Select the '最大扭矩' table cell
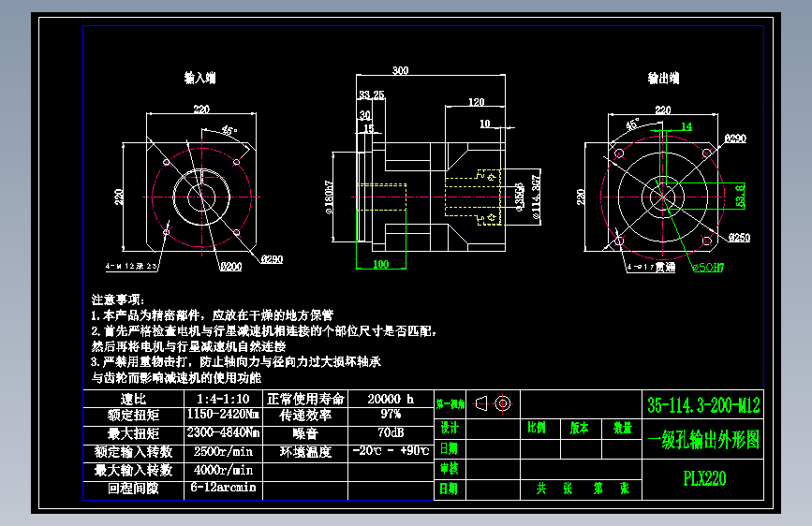Viewport: 812px width, 526px height. click(x=134, y=434)
